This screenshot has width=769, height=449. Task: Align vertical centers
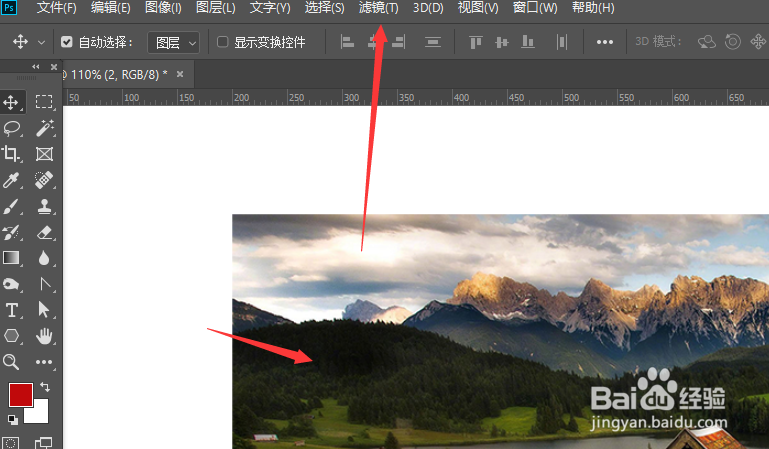point(502,42)
